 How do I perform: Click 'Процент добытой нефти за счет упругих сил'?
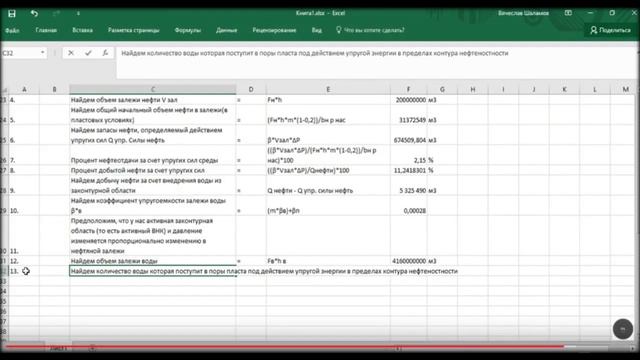(153, 170)
